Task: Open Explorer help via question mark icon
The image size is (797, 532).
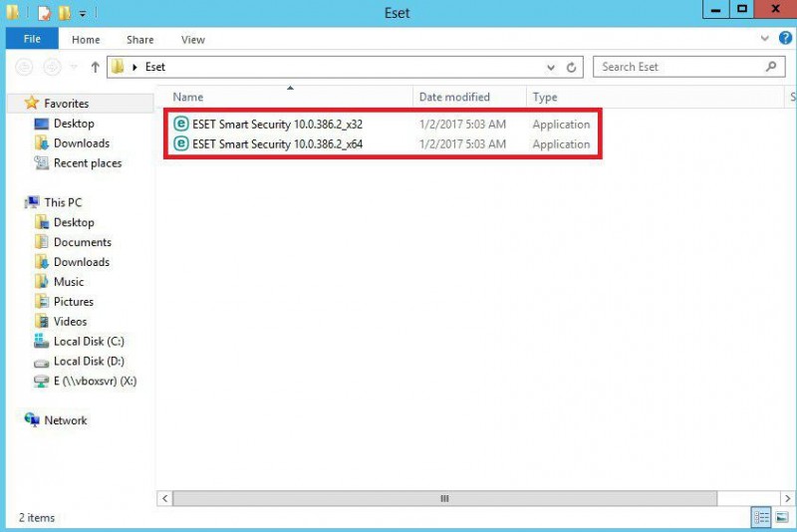Action: [785, 38]
